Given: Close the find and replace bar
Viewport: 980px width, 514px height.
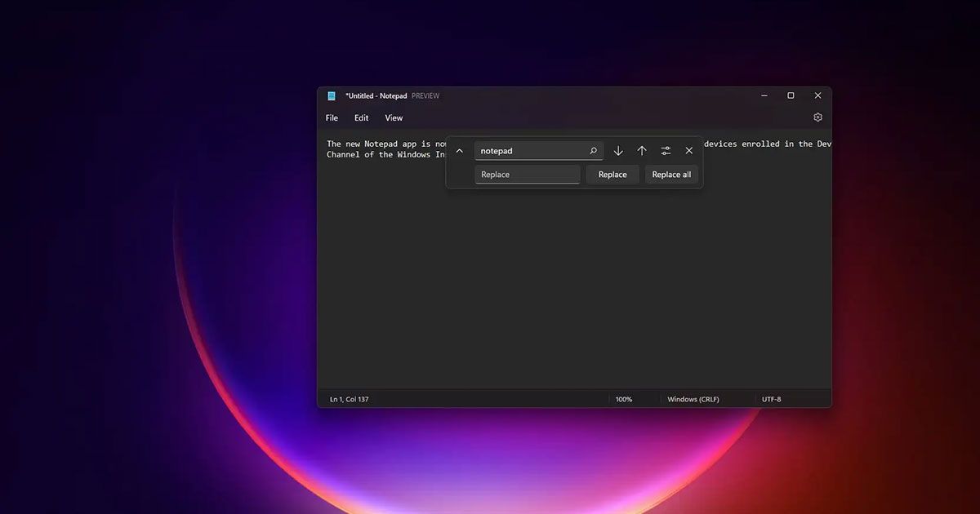Looking at the screenshot, I should (688, 150).
